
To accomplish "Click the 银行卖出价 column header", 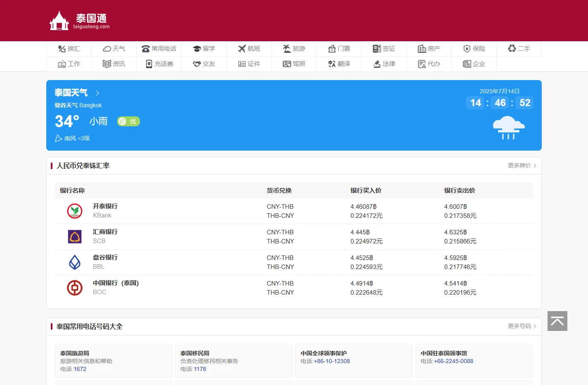I will click(460, 190).
